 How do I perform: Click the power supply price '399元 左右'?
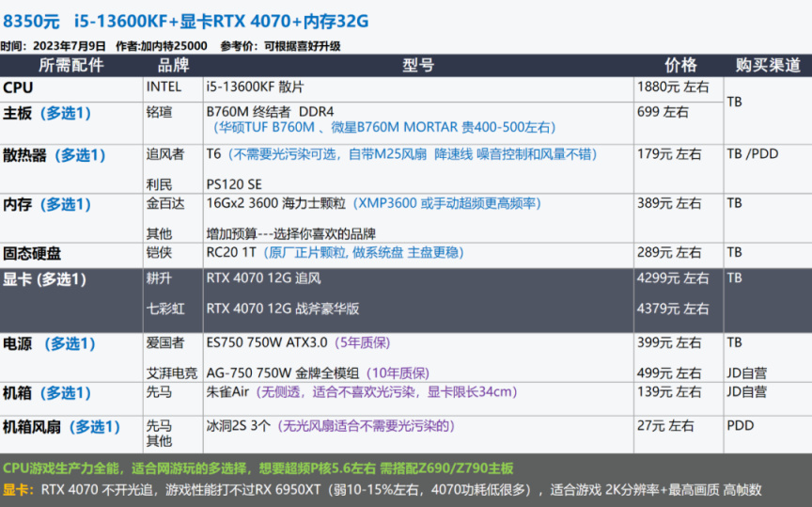669,342
